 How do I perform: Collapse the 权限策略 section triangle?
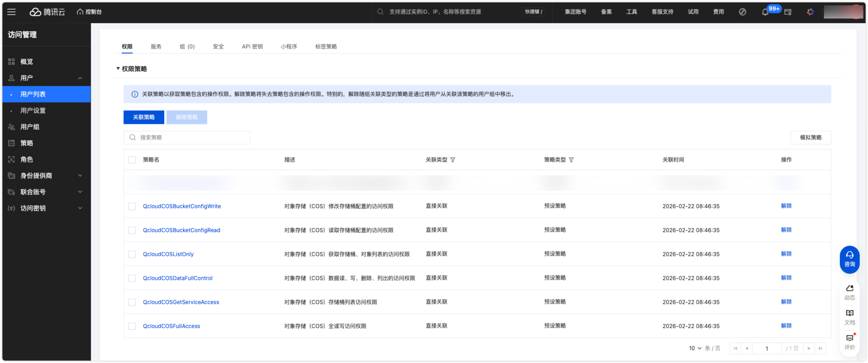coord(118,69)
